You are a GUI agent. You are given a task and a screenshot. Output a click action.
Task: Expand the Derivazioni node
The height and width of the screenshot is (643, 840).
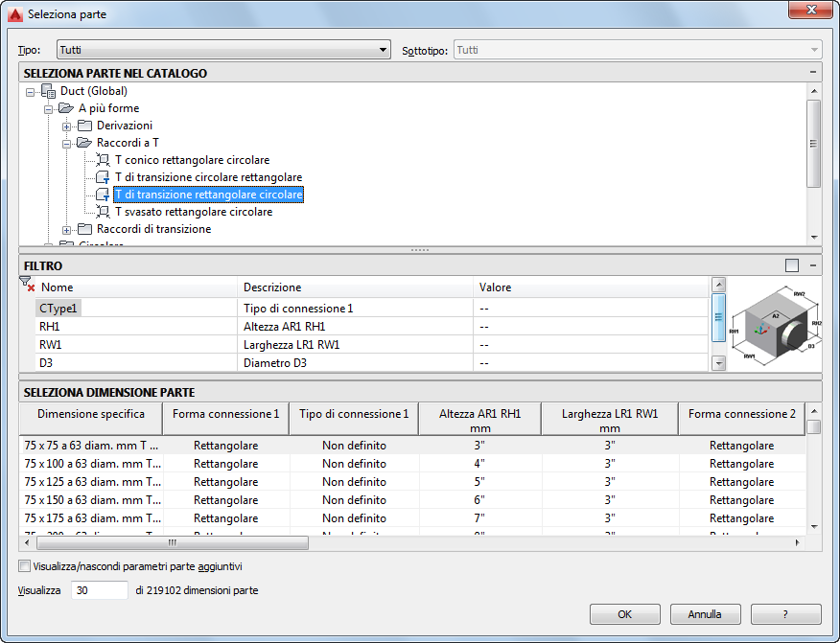[66, 126]
